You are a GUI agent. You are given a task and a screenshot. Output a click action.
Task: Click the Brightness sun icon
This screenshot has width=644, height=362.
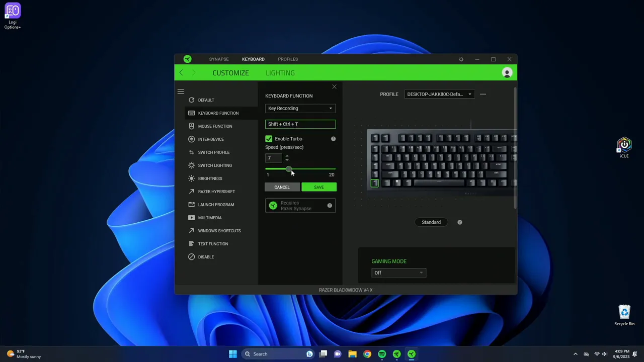click(x=191, y=178)
